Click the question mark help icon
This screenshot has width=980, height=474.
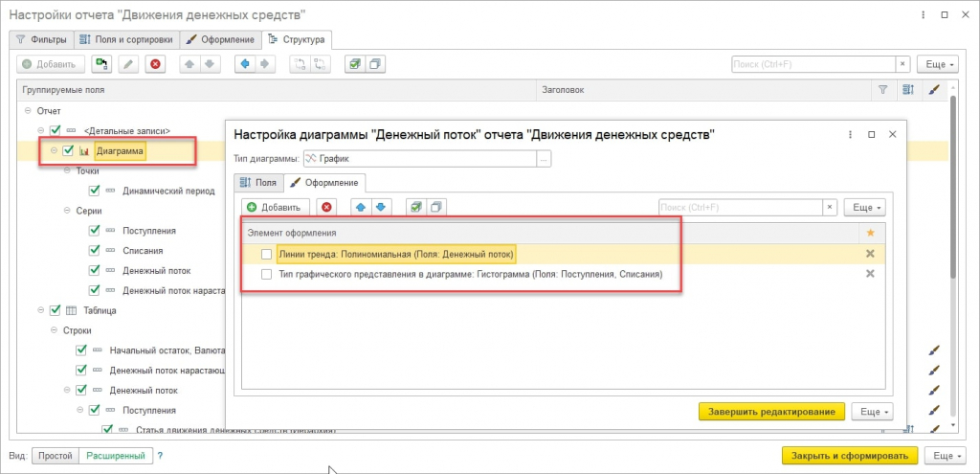pos(160,456)
